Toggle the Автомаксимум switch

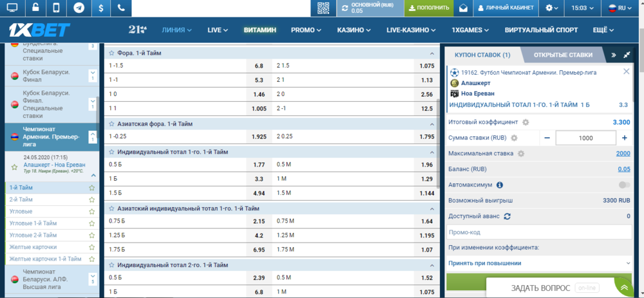point(625,185)
